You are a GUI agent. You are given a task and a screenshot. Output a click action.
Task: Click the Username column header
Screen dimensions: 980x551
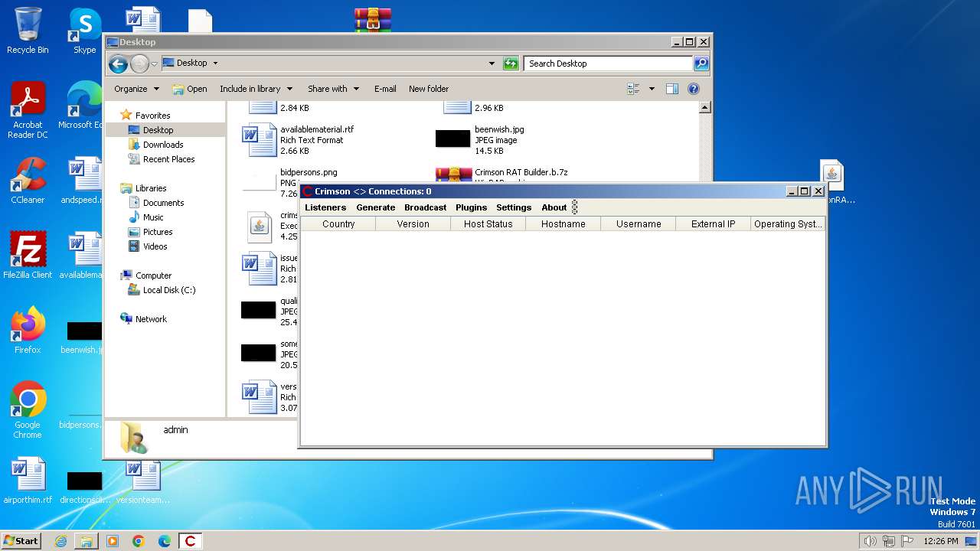click(x=638, y=224)
